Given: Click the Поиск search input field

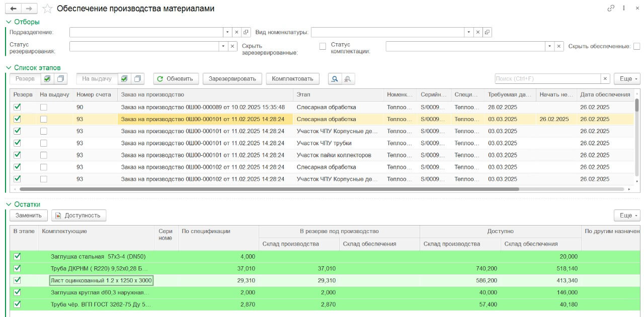Looking at the screenshot, I should coord(547,79).
